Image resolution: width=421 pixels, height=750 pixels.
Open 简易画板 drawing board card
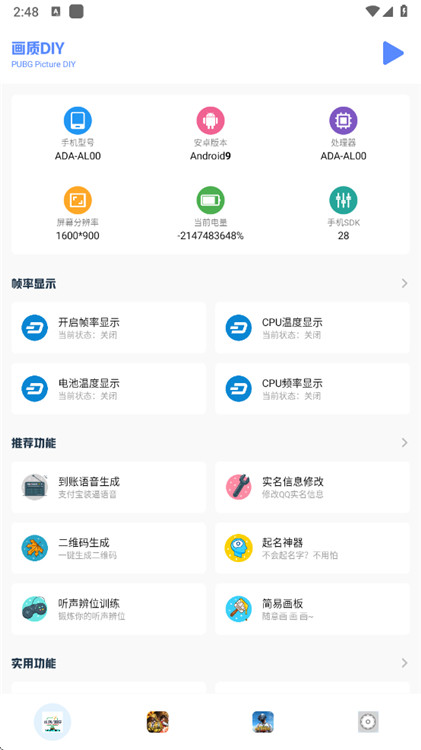click(312, 608)
